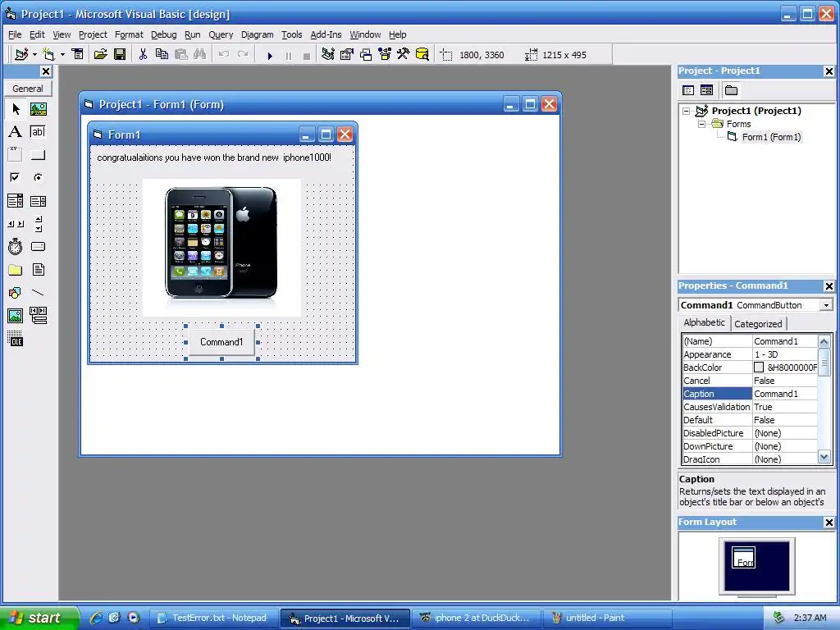Select the Line control tool

(38, 293)
